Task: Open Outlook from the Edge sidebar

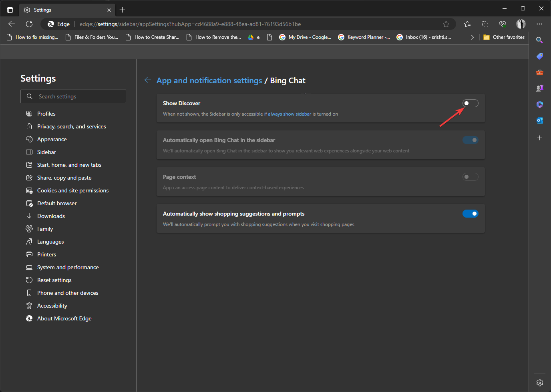Action: pyautogui.click(x=539, y=120)
